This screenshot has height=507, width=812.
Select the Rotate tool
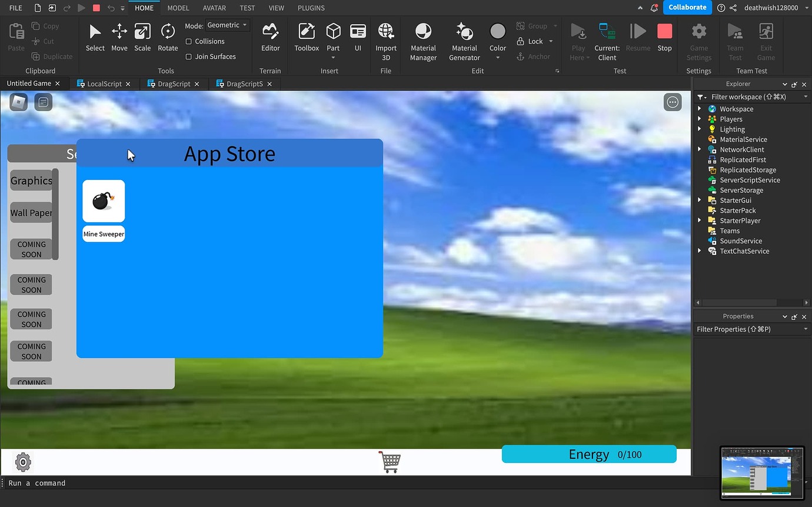click(168, 36)
